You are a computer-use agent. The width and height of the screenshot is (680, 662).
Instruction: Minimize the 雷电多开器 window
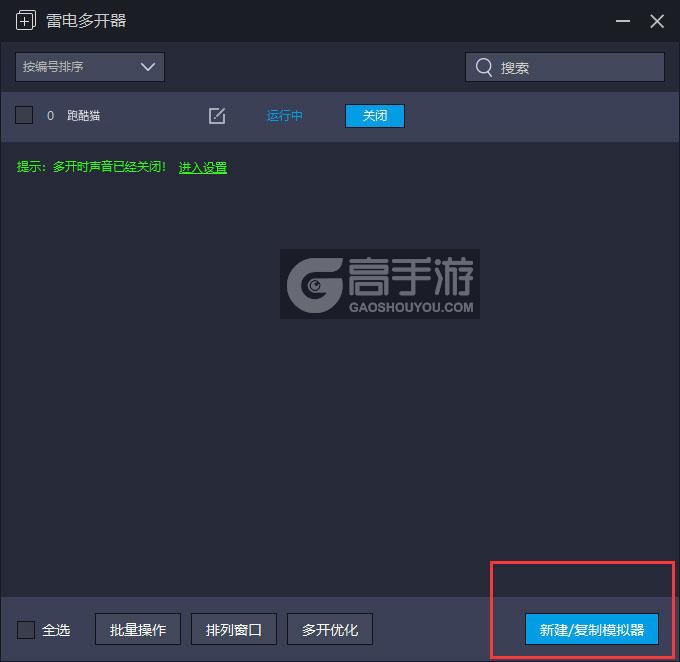[623, 21]
